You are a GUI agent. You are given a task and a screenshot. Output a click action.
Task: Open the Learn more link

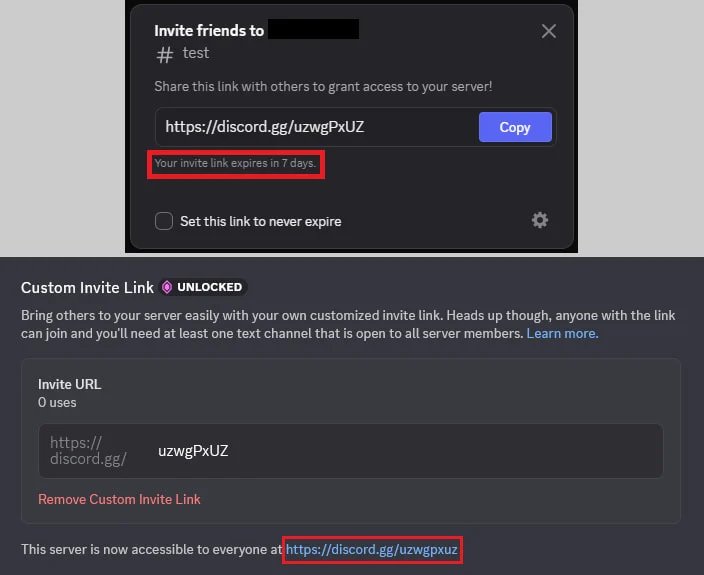click(562, 334)
